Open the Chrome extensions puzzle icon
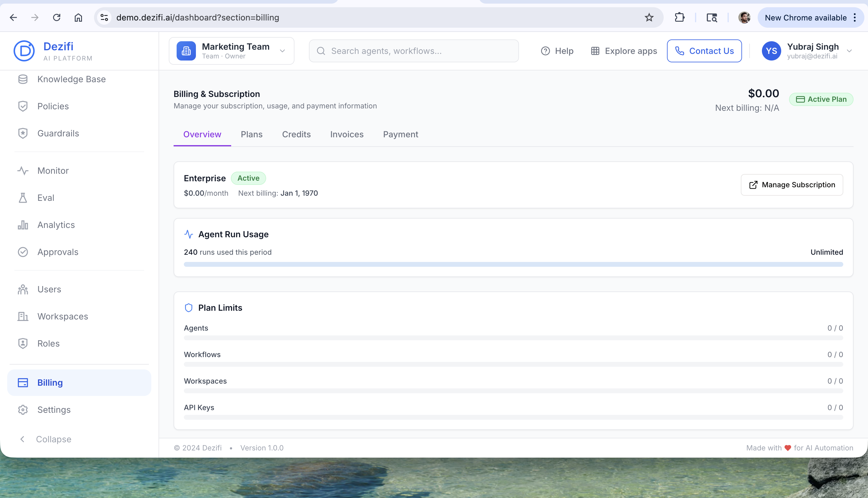The height and width of the screenshot is (498, 868). pos(679,17)
